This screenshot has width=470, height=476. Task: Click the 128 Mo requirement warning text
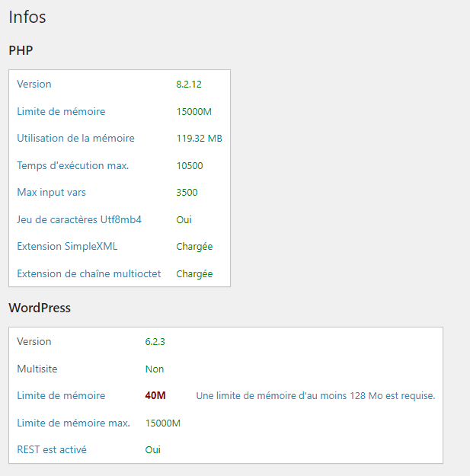tap(315, 395)
